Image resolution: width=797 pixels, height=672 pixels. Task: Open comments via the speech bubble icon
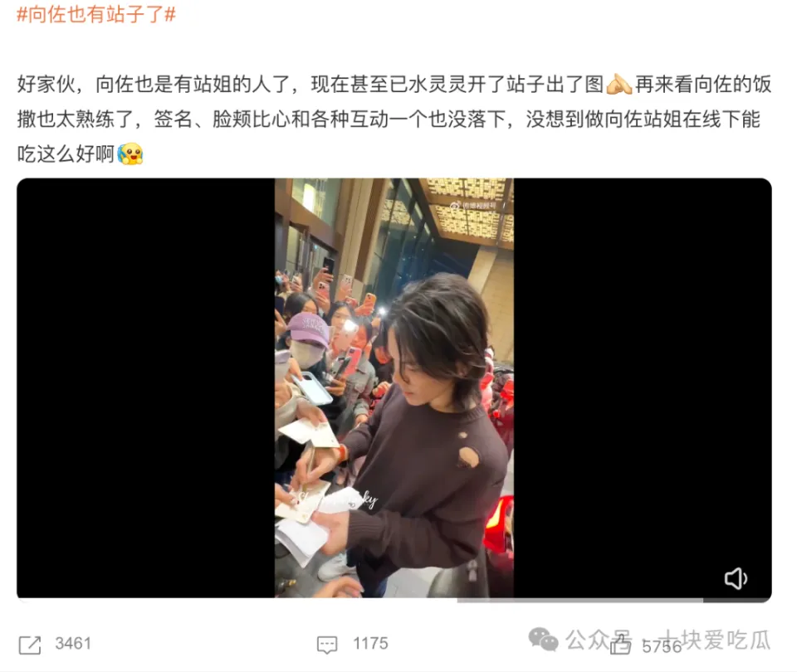[327, 645]
